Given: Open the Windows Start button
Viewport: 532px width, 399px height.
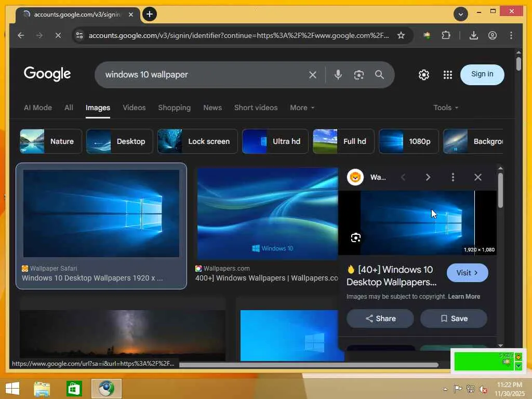Looking at the screenshot, I should click(12, 389).
